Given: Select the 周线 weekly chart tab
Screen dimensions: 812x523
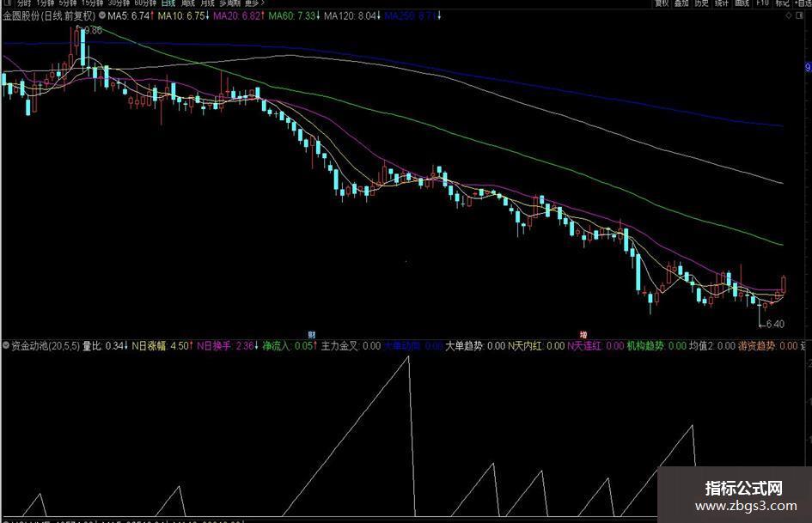Looking at the screenshot, I should tap(188, 3).
